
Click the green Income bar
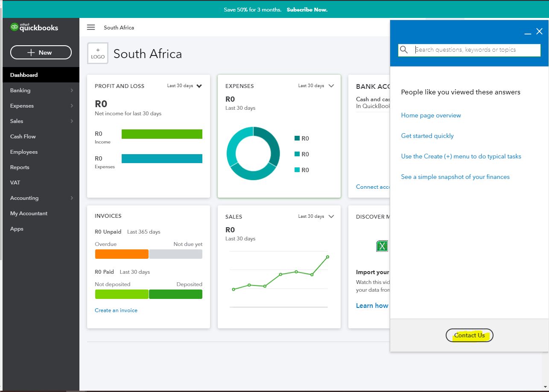click(162, 134)
